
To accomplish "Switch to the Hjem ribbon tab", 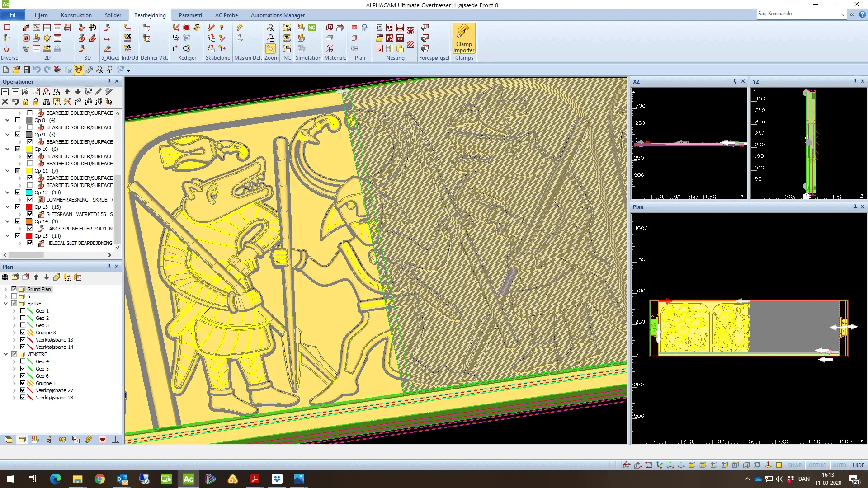I will [41, 15].
